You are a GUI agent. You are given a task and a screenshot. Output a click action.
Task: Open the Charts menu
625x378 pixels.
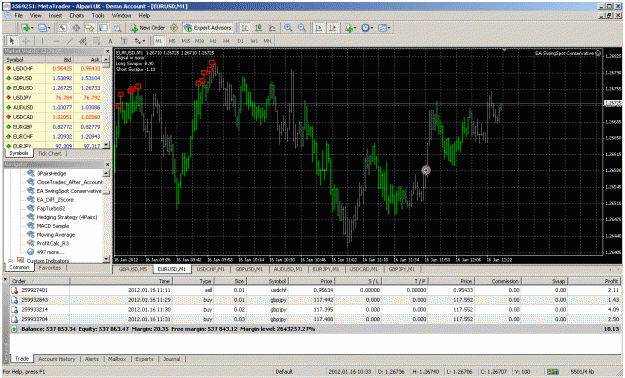77,16
